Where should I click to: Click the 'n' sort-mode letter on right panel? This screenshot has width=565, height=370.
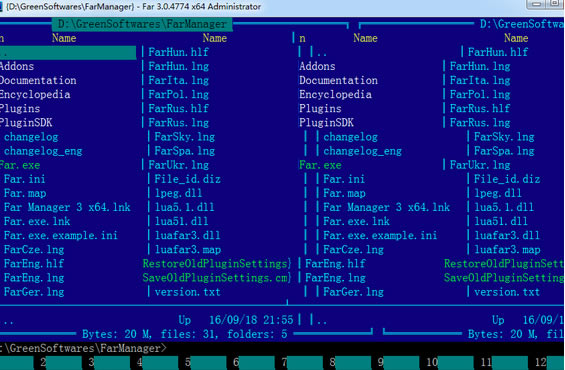302,39
